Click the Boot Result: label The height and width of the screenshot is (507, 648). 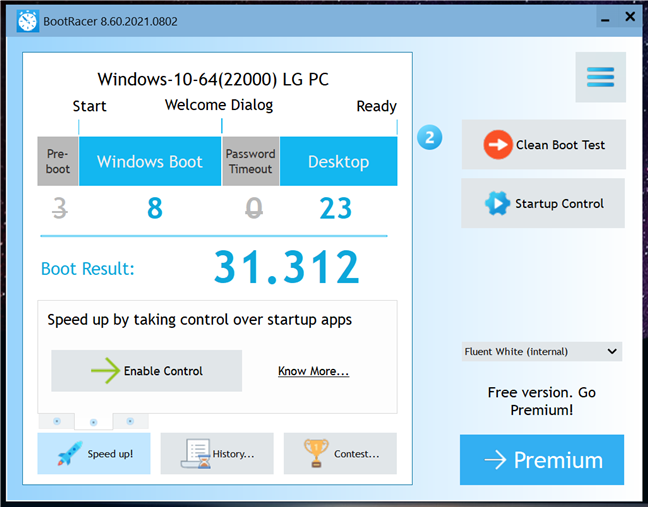point(88,269)
